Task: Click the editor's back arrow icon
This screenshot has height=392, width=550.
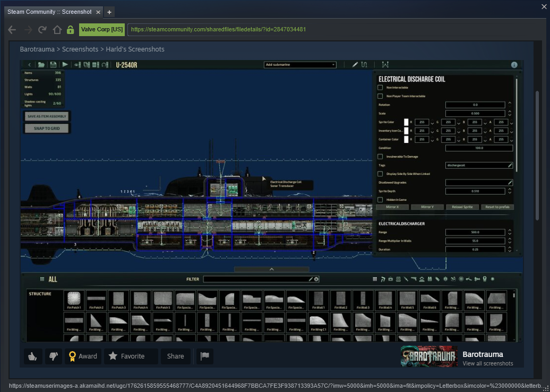Action: tap(30, 65)
